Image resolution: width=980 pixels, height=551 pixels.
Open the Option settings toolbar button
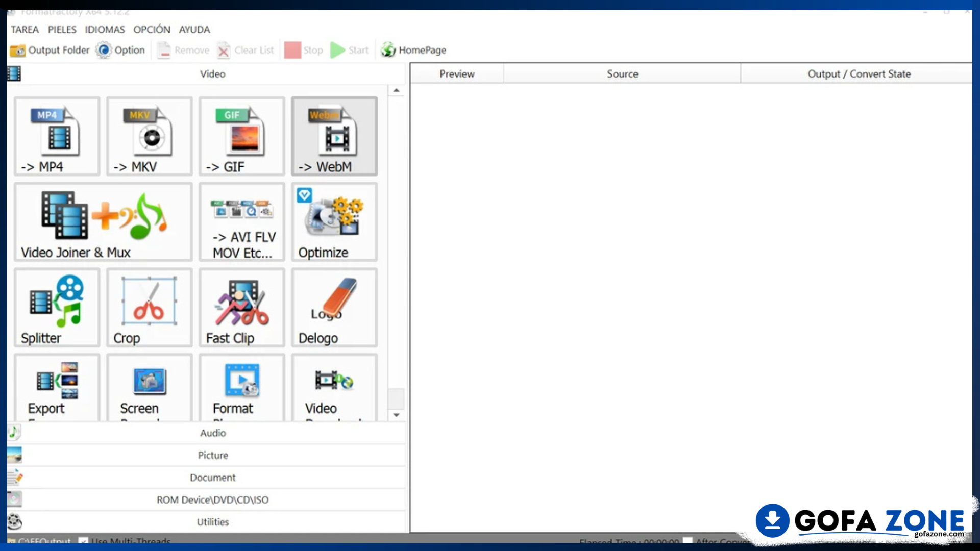click(x=121, y=50)
